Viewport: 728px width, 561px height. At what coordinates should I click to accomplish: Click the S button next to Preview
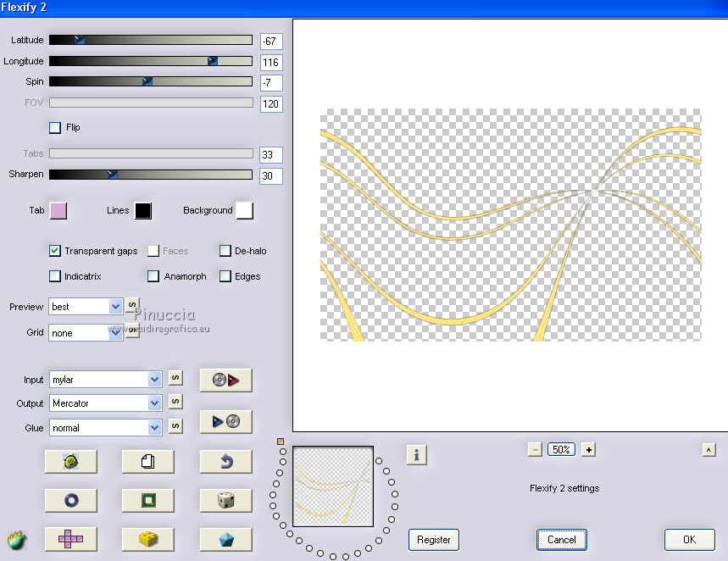tap(132, 304)
